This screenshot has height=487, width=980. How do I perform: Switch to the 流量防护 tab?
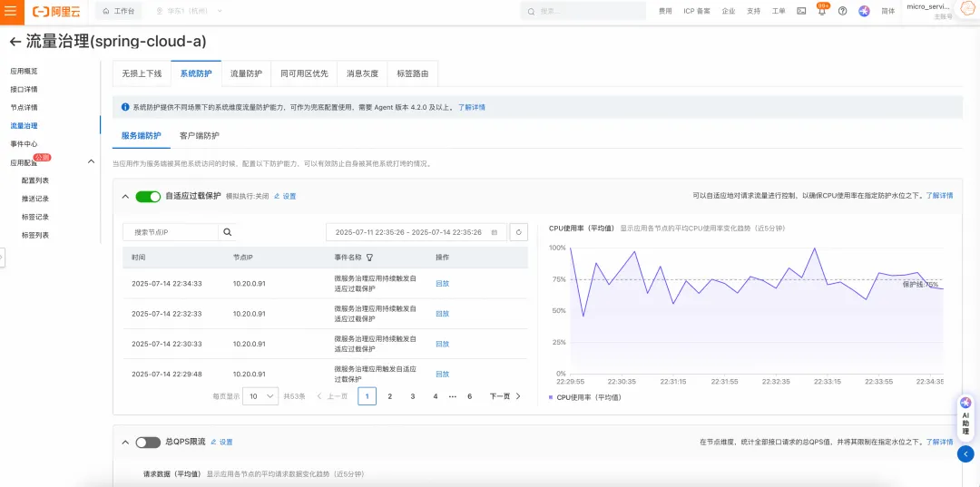246,73
